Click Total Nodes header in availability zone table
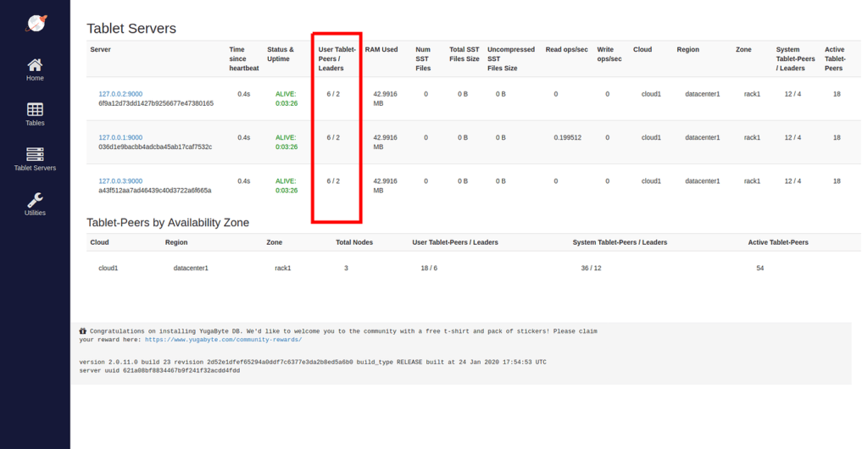 354,242
